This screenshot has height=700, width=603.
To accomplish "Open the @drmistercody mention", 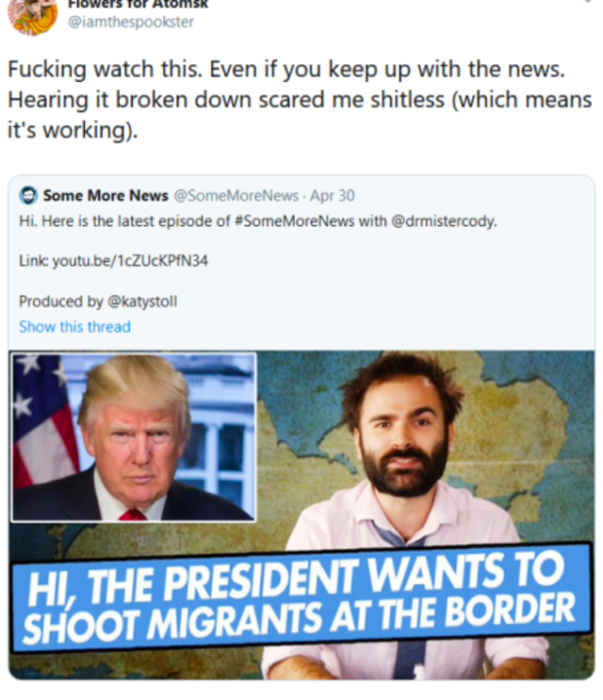I will point(444,221).
